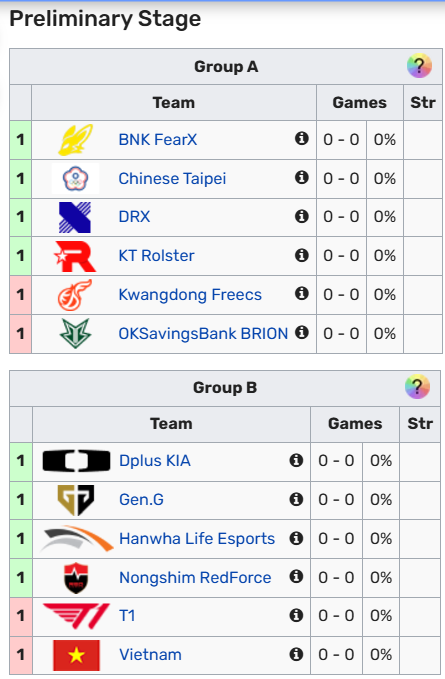The height and width of the screenshot is (679, 445).
Task: Show info popup for Dplus KIA
Action: 296,460
